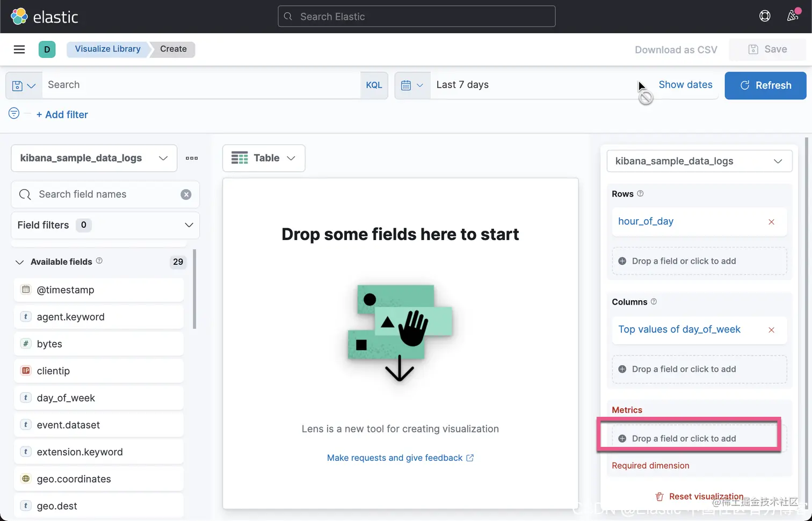Open the help menu icon

[765, 16]
